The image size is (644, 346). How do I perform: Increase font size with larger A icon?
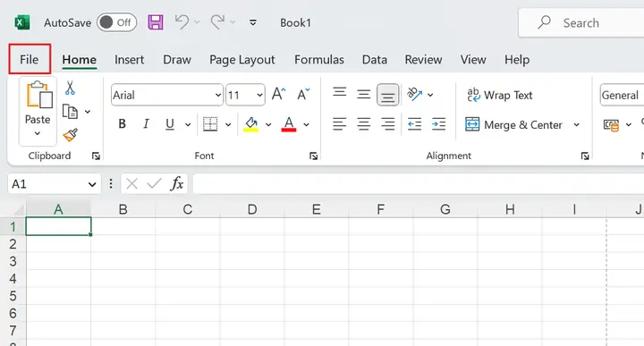pyautogui.click(x=278, y=94)
